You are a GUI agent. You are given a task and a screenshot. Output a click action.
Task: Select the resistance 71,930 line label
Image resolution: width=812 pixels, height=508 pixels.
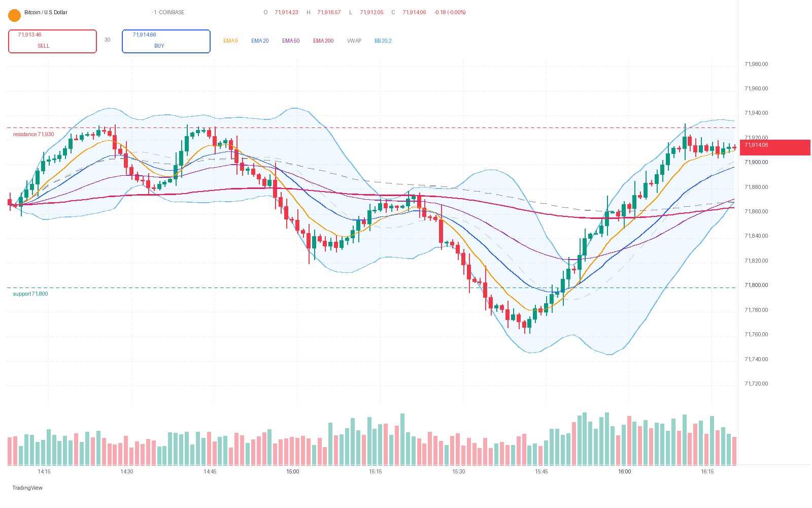point(33,134)
